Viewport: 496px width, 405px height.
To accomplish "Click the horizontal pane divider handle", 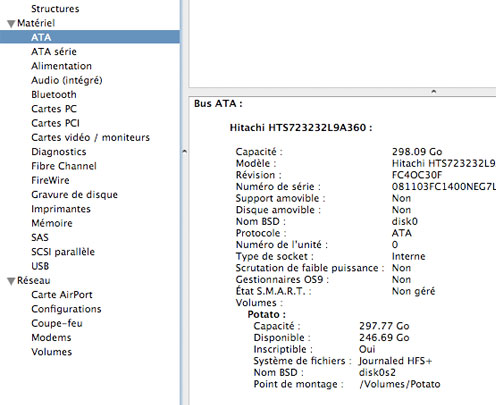I will 433,91.
